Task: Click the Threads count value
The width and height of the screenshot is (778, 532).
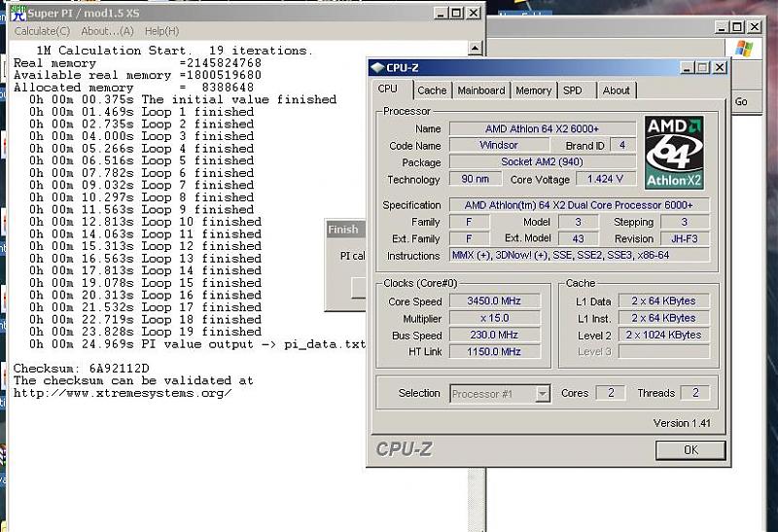Action: (x=695, y=393)
